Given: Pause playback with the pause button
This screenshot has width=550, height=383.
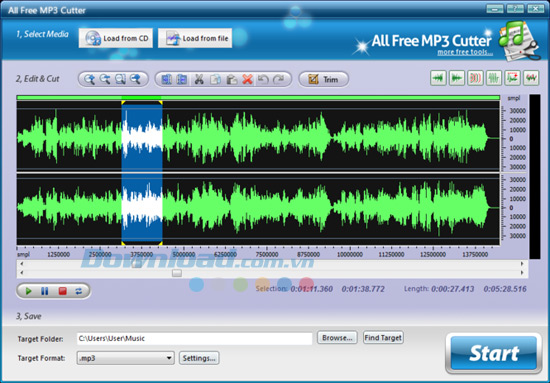Looking at the screenshot, I should (45, 291).
